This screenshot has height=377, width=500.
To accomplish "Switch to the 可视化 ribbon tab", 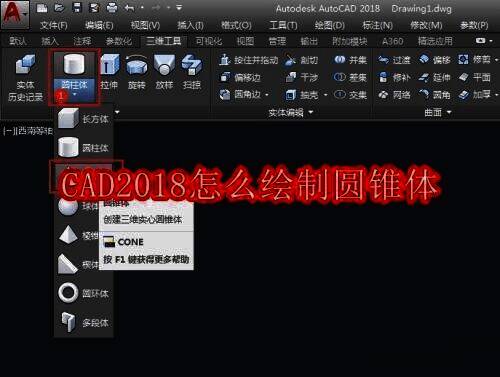I will point(209,41).
